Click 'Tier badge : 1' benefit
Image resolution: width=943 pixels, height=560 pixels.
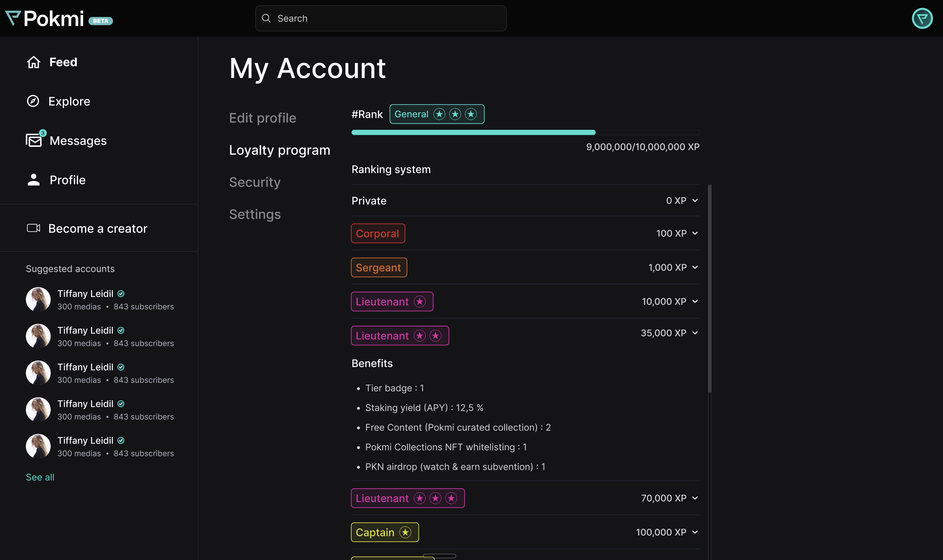tap(394, 388)
